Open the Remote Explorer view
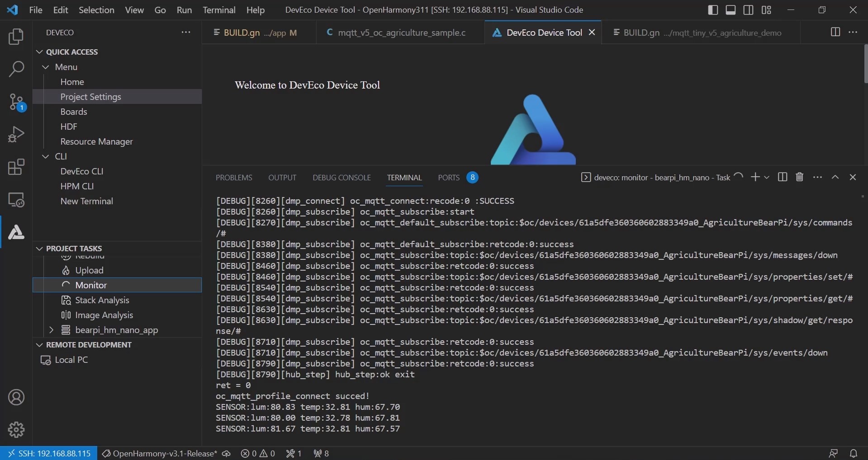 pos(16,200)
